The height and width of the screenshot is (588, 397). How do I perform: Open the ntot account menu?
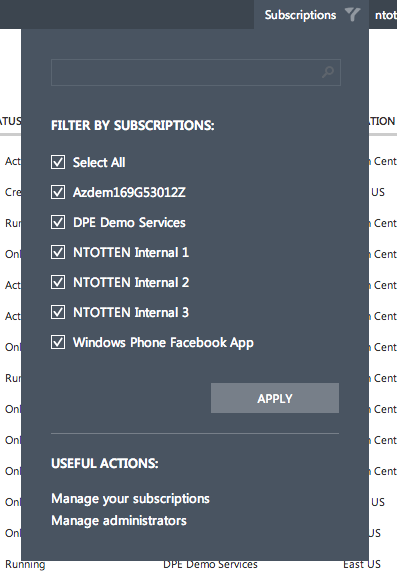(386, 15)
